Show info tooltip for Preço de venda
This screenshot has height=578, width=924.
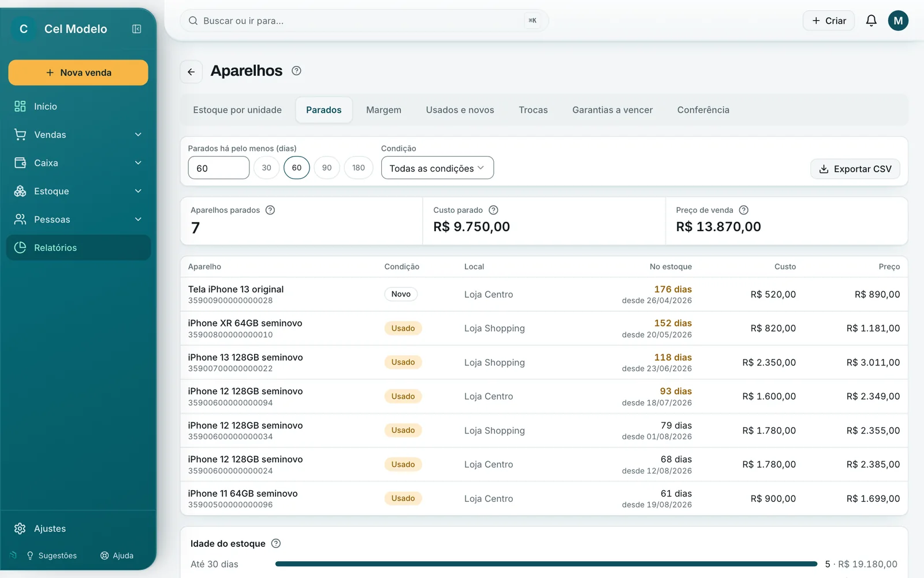(744, 210)
